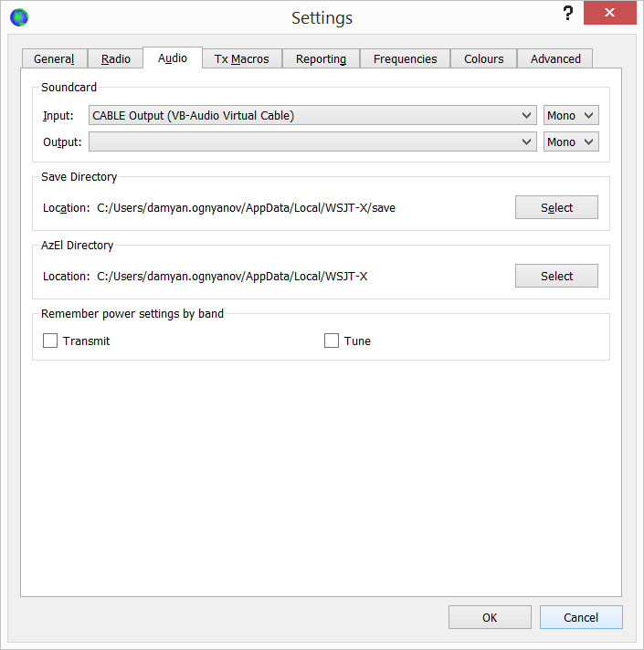Screen dimensions: 644x650
Task: Open the Tx Macros tab
Action: click(241, 58)
